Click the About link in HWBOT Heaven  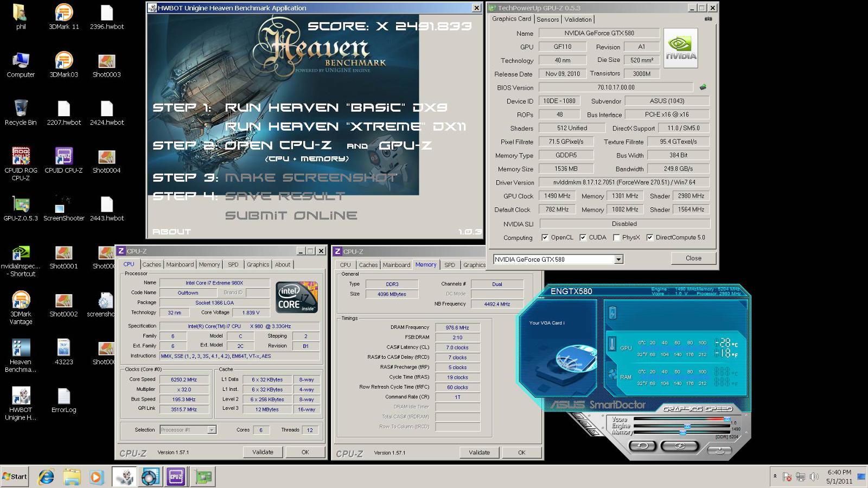(x=171, y=232)
